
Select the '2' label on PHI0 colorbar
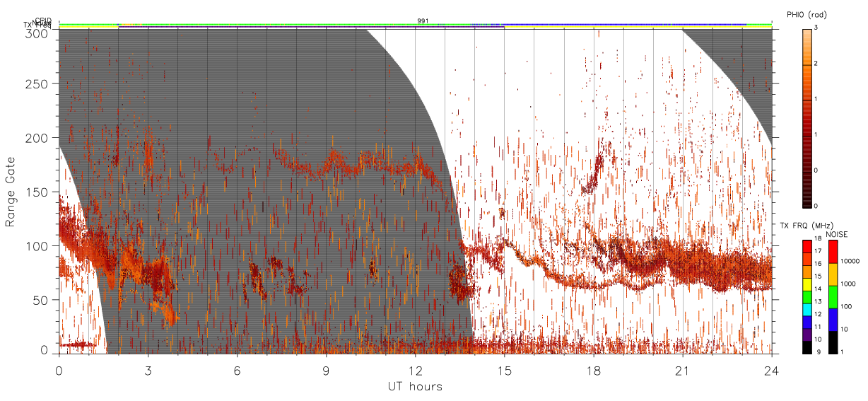coord(817,65)
